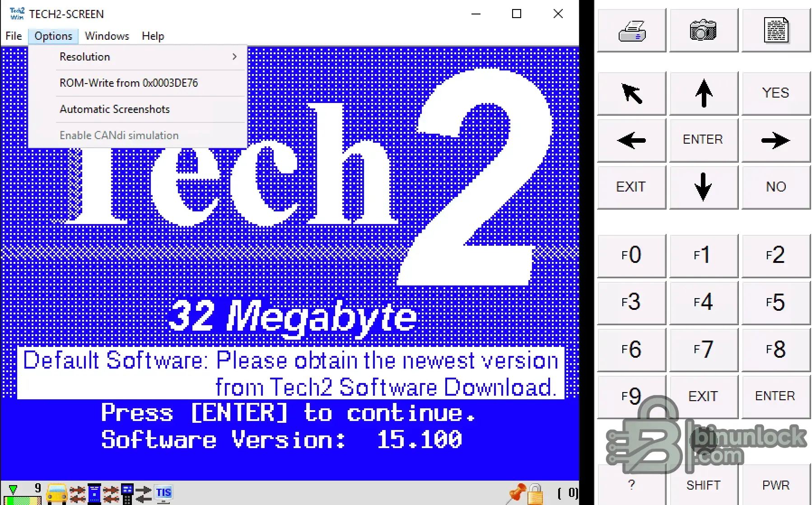The width and height of the screenshot is (812, 505).
Task: Click the padlock icon in status bar
Action: [x=535, y=494]
